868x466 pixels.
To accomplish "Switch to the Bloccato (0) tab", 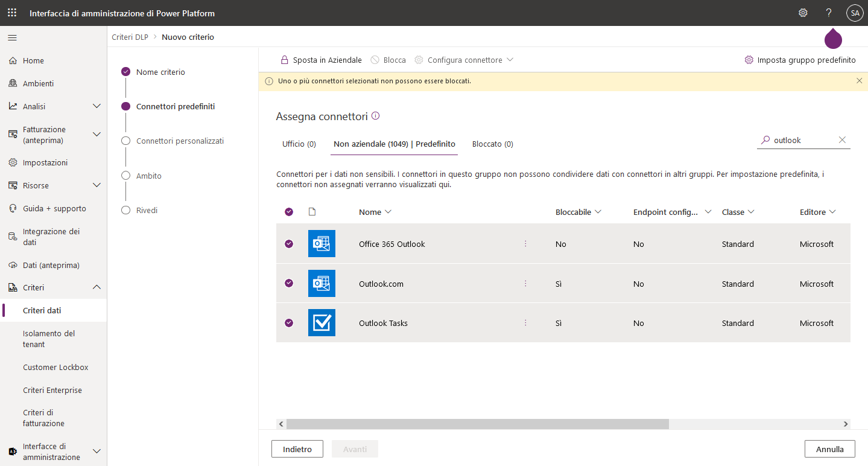I will [493, 144].
